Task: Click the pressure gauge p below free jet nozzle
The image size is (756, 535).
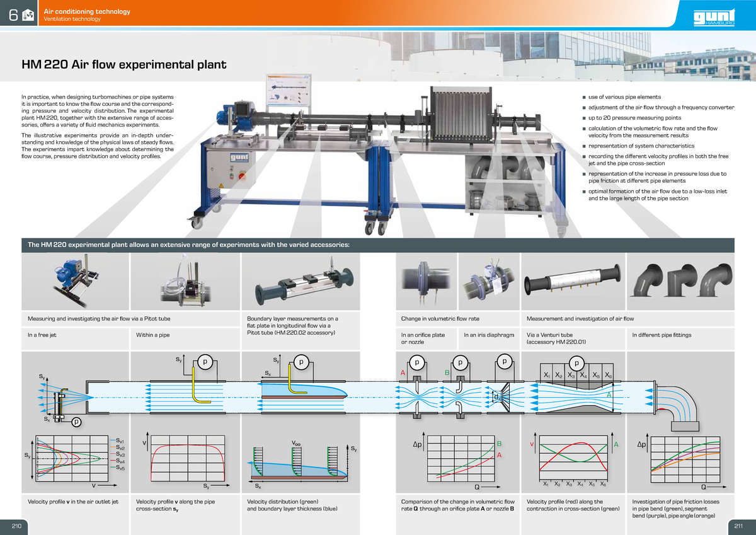Action: [x=76, y=422]
